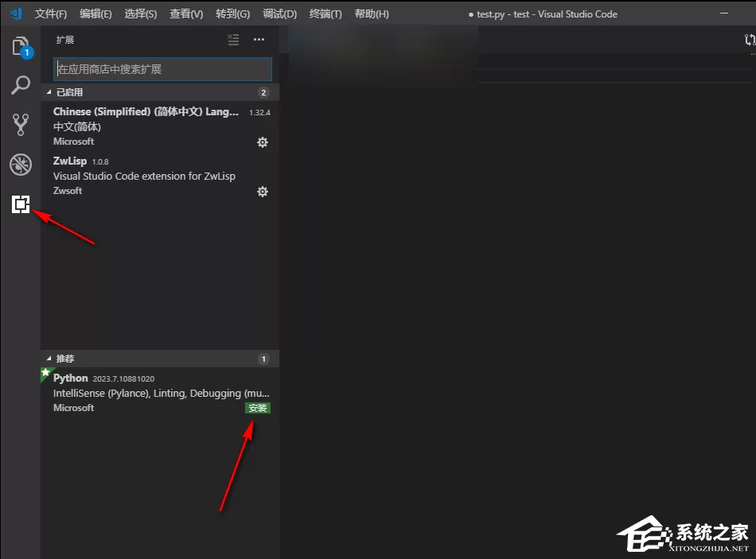Click the VS Code logo icon
756x559 pixels.
16,14
